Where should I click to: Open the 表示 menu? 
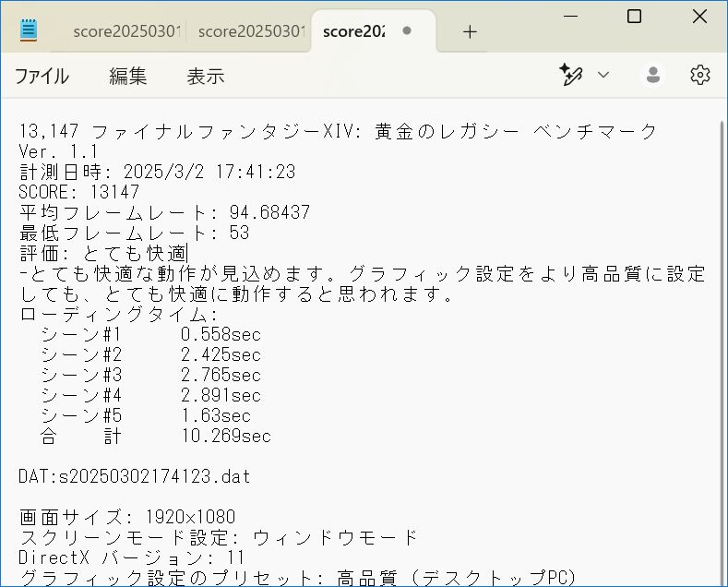(206, 77)
